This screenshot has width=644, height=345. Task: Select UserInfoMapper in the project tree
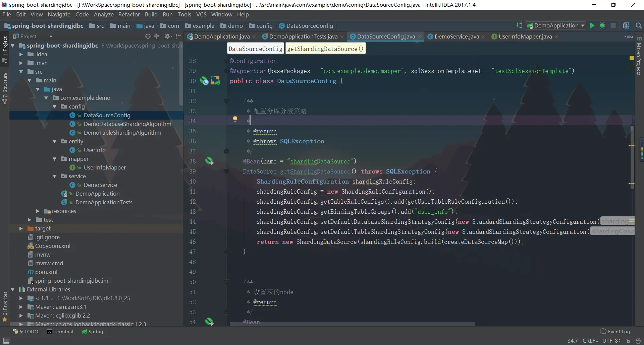pyautogui.click(x=105, y=167)
